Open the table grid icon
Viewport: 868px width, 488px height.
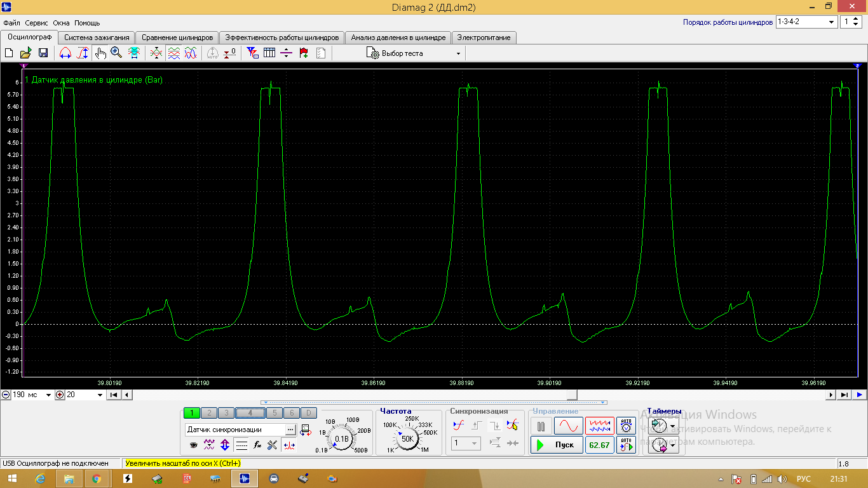click(x=269, y=53)
